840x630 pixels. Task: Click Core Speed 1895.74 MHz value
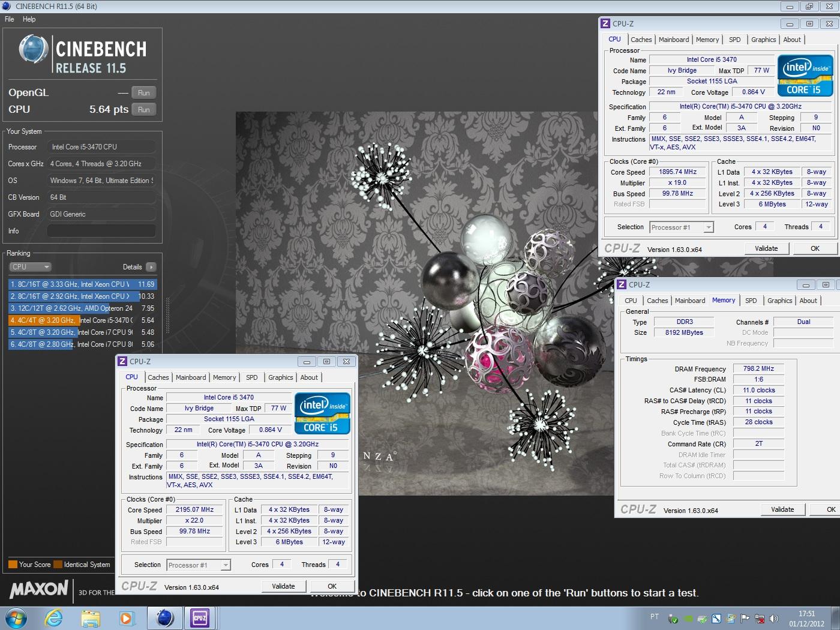[677, 172]
